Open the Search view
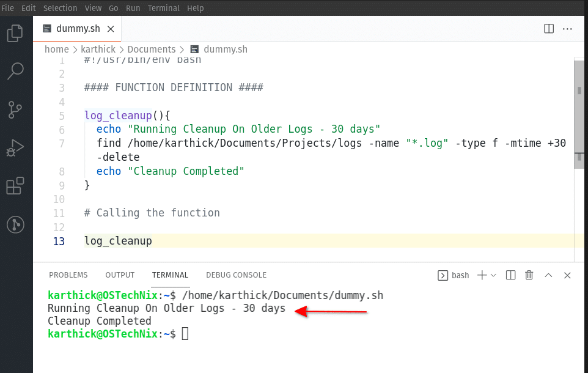588x373 pixels. click(15, 71)
